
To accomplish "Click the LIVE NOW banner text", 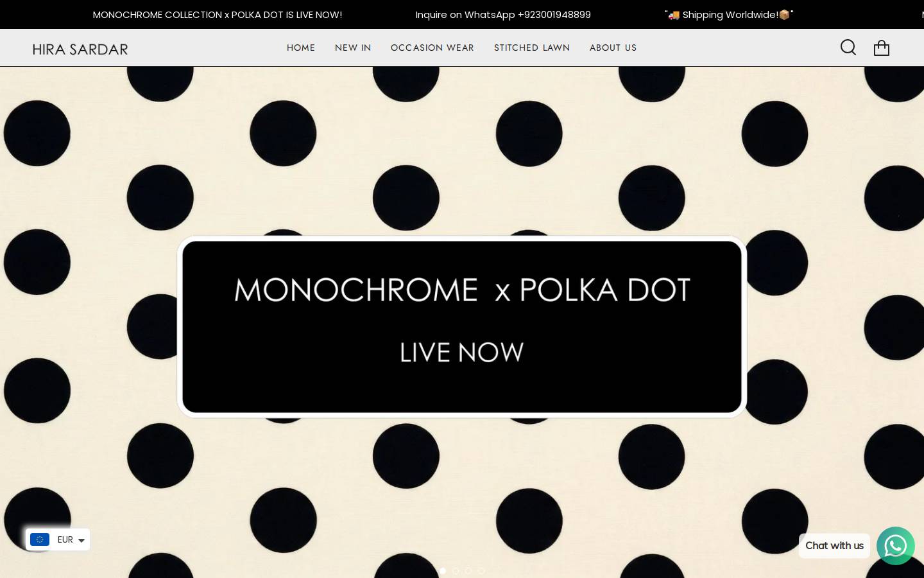I will (462, 353).
